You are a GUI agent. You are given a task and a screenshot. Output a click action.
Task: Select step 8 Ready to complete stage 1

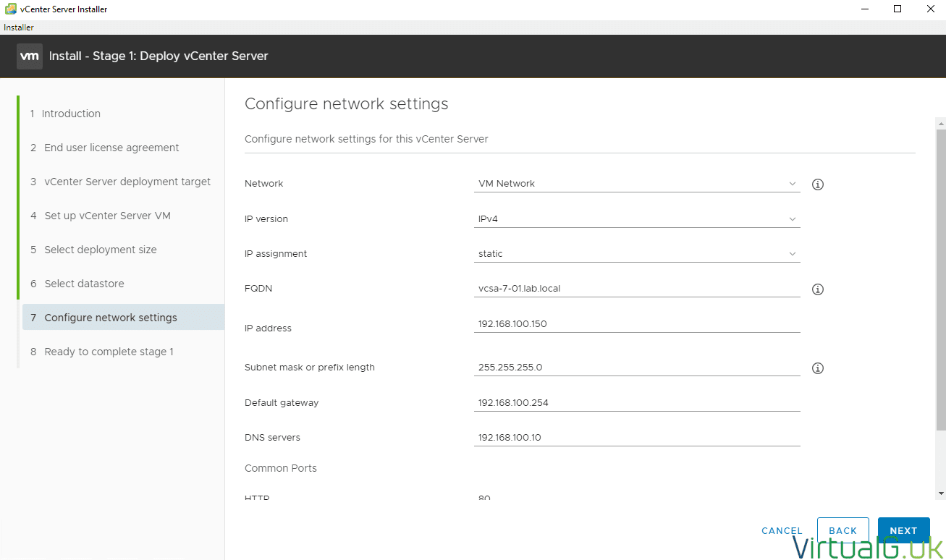[101, 352]
